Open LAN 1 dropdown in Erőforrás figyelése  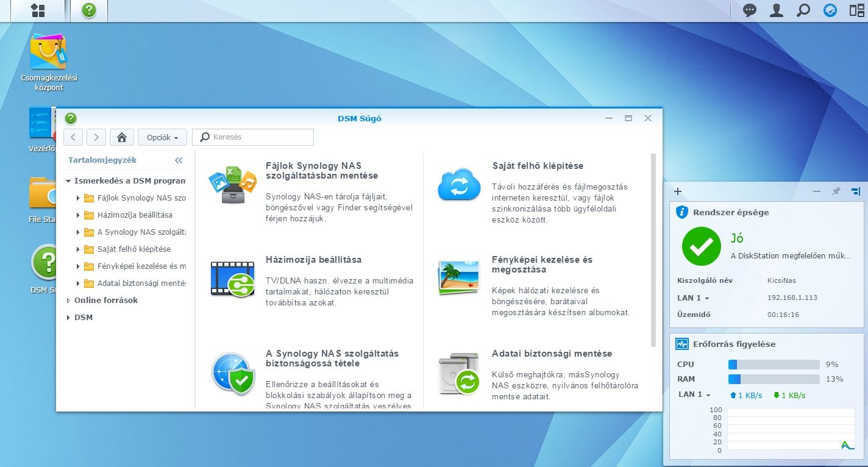695,394
